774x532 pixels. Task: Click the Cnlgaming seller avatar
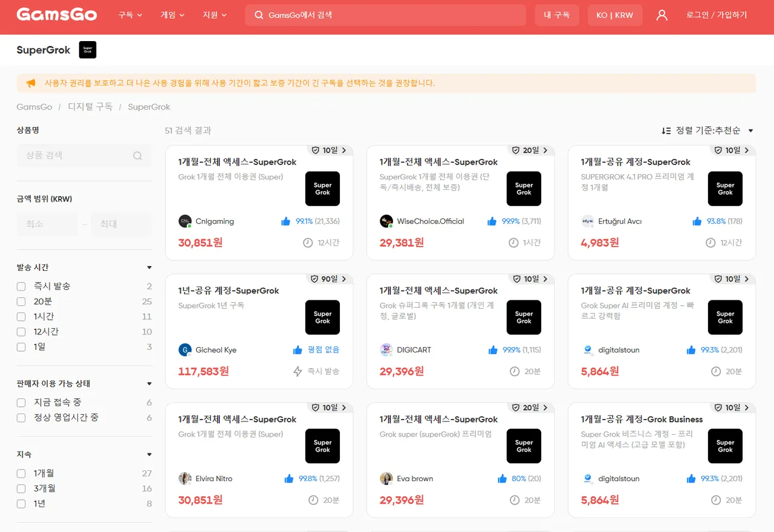(185, 221)
